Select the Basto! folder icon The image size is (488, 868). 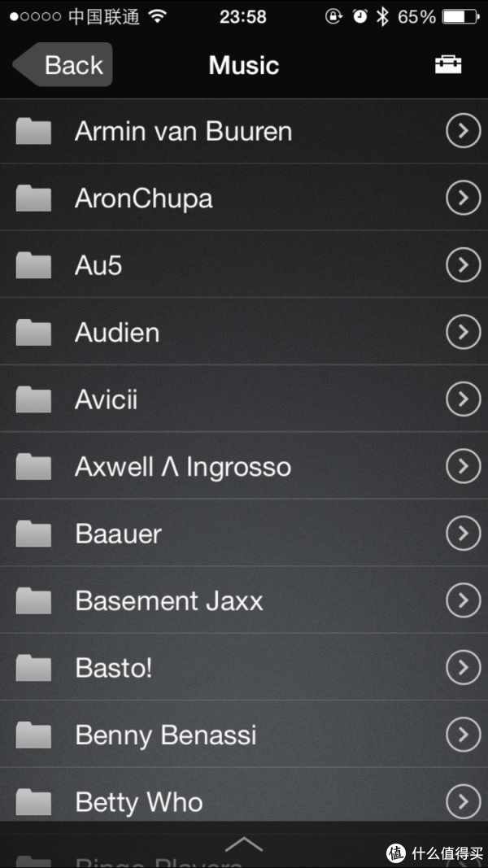point(33,668)
